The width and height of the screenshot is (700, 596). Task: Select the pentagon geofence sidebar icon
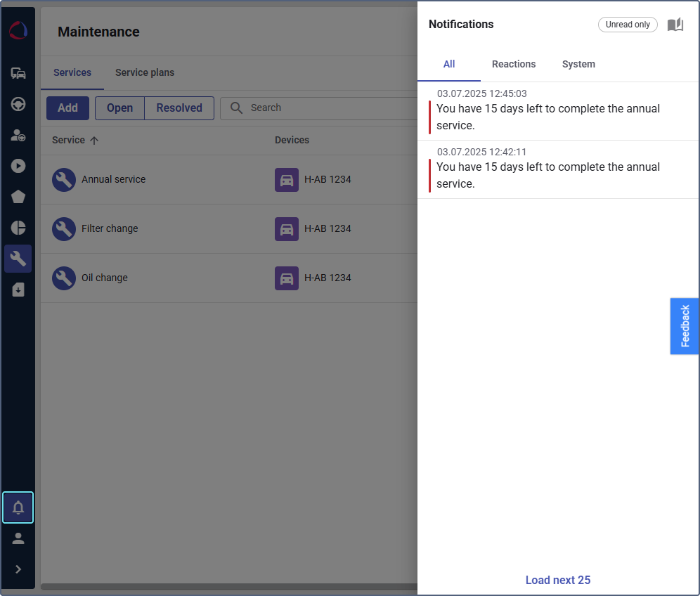pos(18,197)
